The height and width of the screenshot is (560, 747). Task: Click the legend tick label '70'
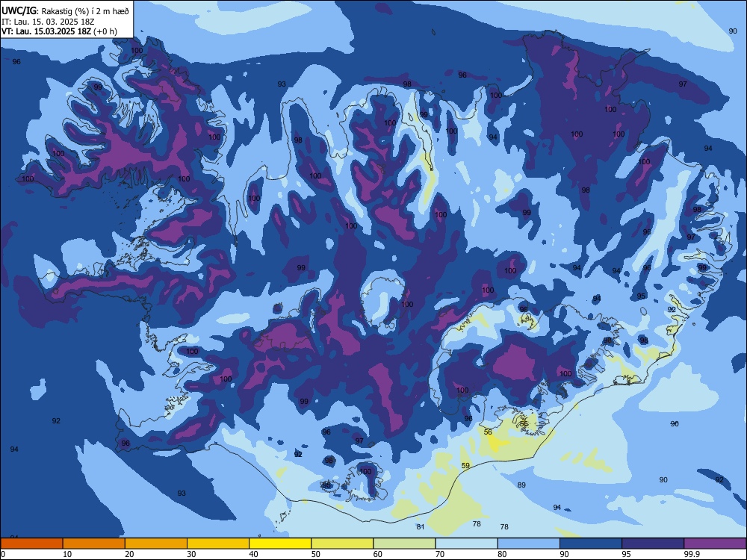tap(440, 554)
